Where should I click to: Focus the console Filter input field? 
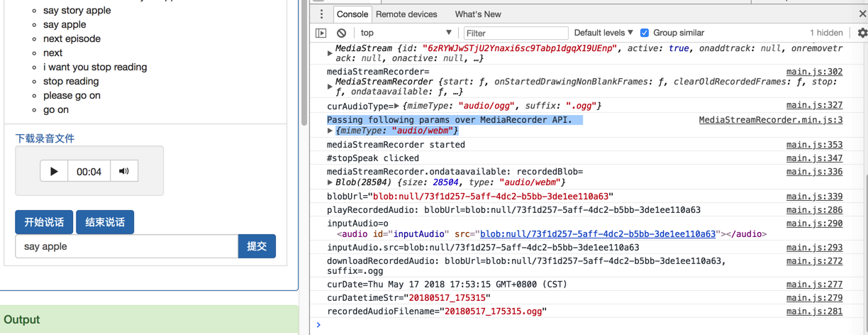coord(516,33)
